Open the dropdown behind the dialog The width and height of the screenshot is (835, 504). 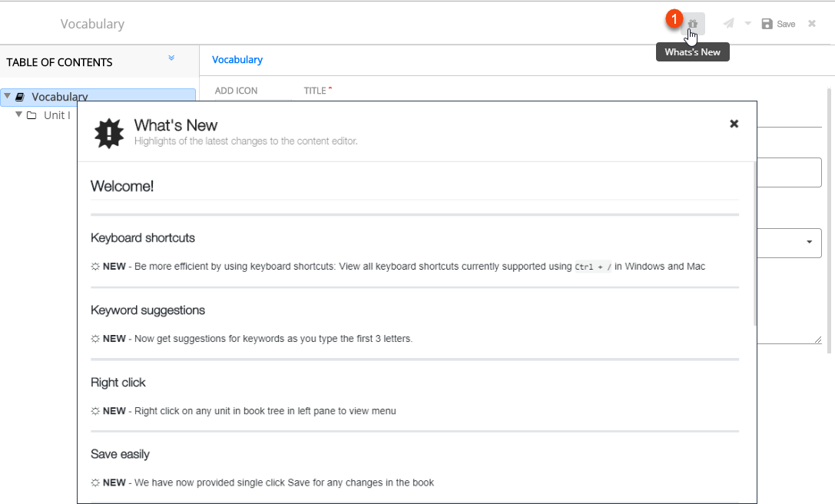point(809,242)
